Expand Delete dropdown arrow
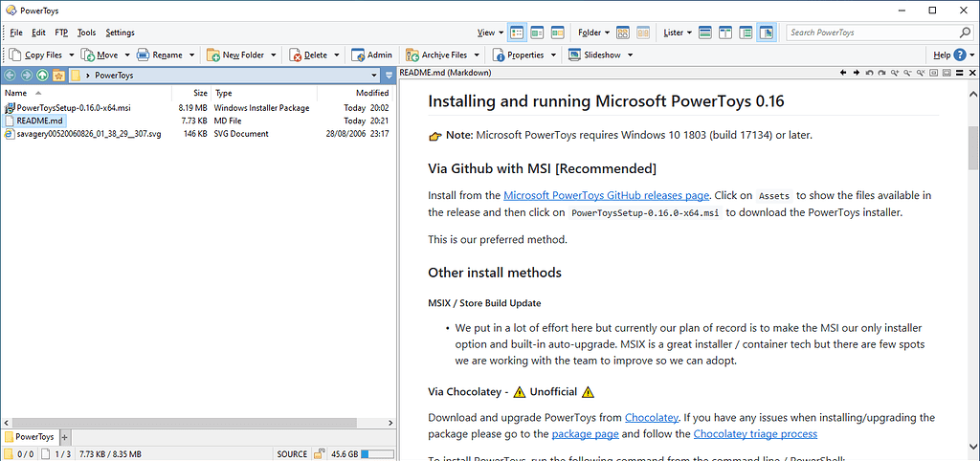This screenshot has width=980, height=461. (x=336, y=55)
